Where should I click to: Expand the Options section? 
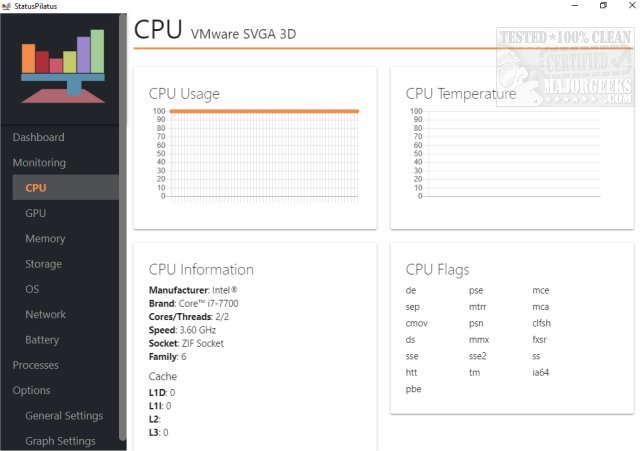(32, 390)
